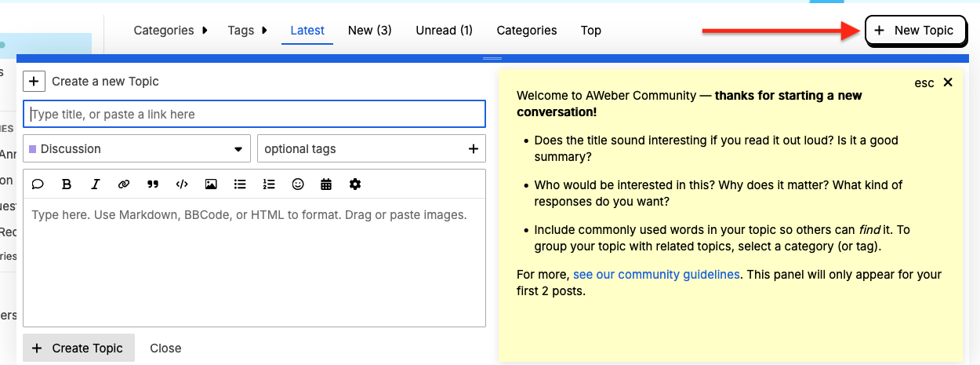Insert preformatted code with the code icon
The width and height of the screenshot is (980, 365).
182,184
